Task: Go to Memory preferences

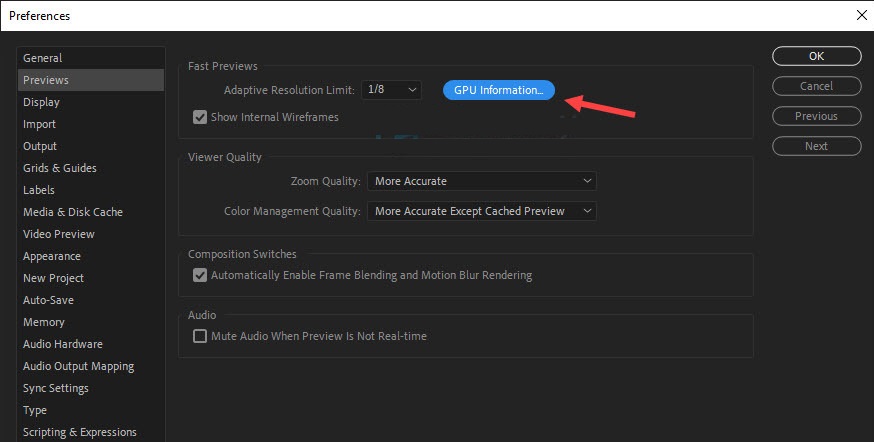Action: [x=91, y=322]
